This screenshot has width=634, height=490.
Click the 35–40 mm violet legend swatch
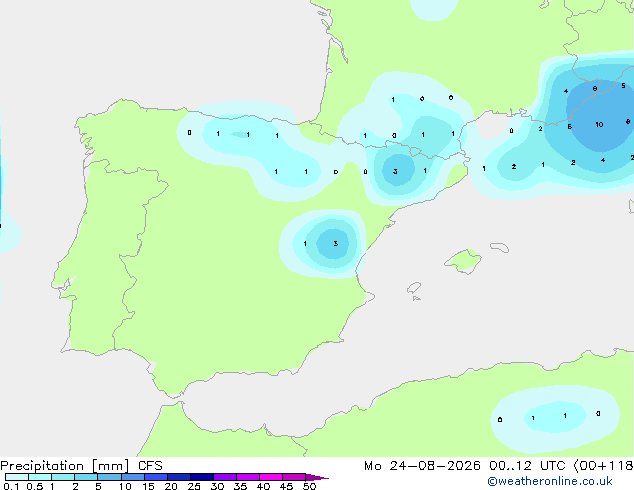coord(248,477)
